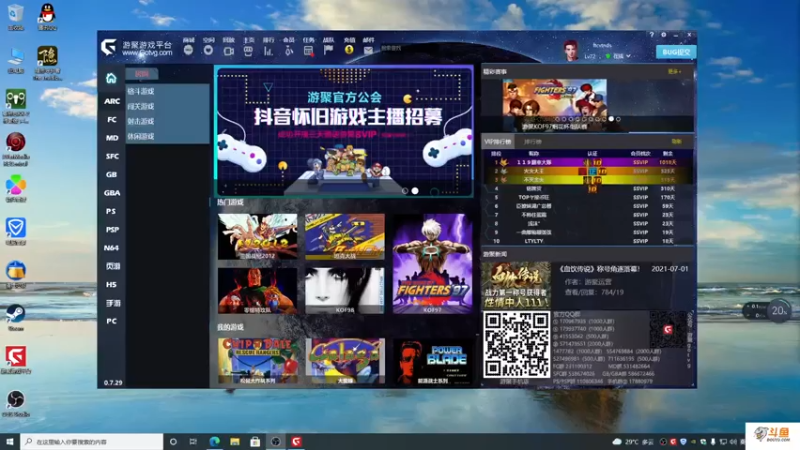
Task: Select the PSP platform in sidebar
Action: tap(112, 230)
